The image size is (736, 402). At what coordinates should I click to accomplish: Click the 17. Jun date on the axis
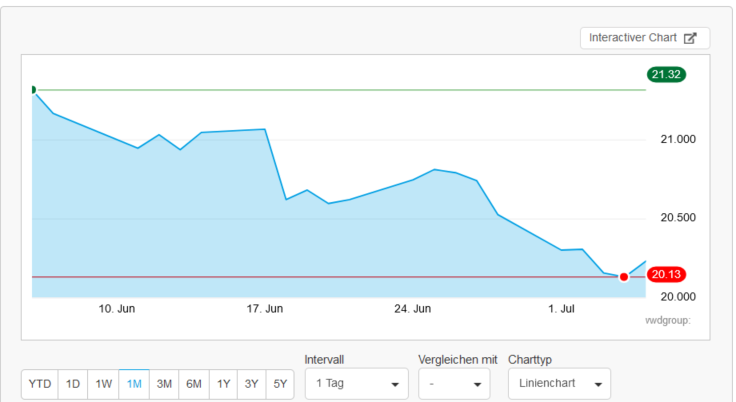tap(265, 309)
